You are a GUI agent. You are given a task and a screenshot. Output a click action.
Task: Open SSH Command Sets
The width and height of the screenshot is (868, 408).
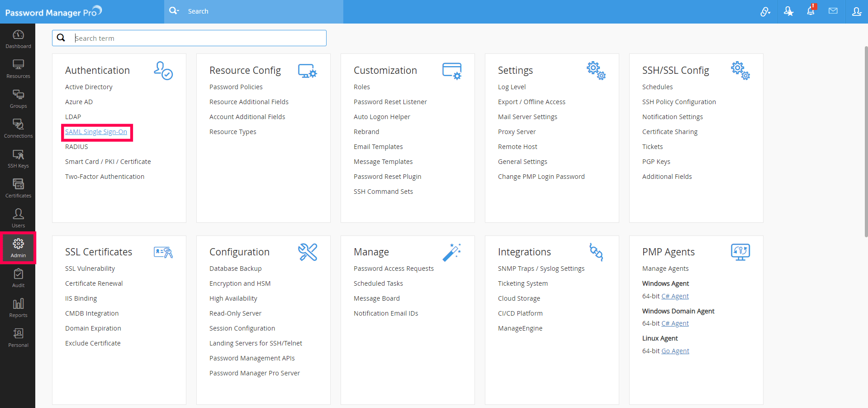coord(383,192)
